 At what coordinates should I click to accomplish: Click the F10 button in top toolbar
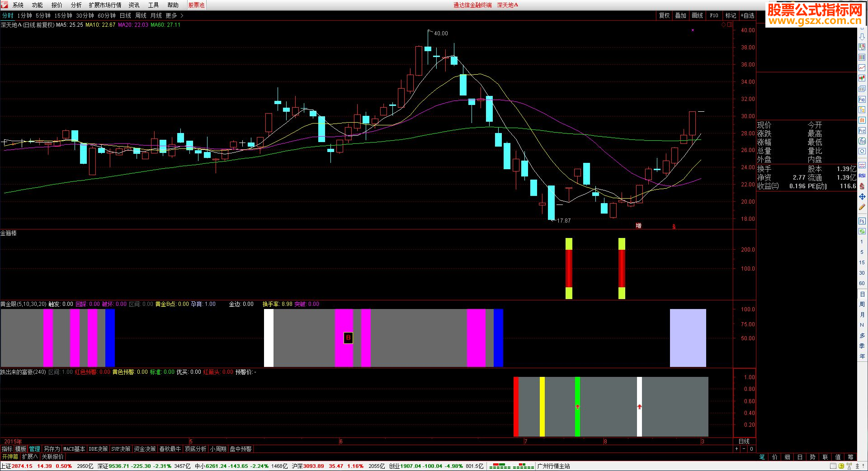click(714, 15)
